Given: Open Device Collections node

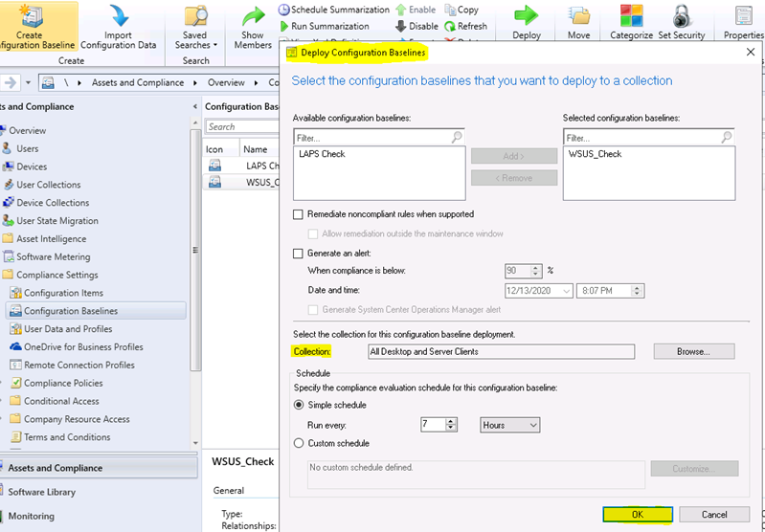Looking at the screenshot, I should pos(53,203).
